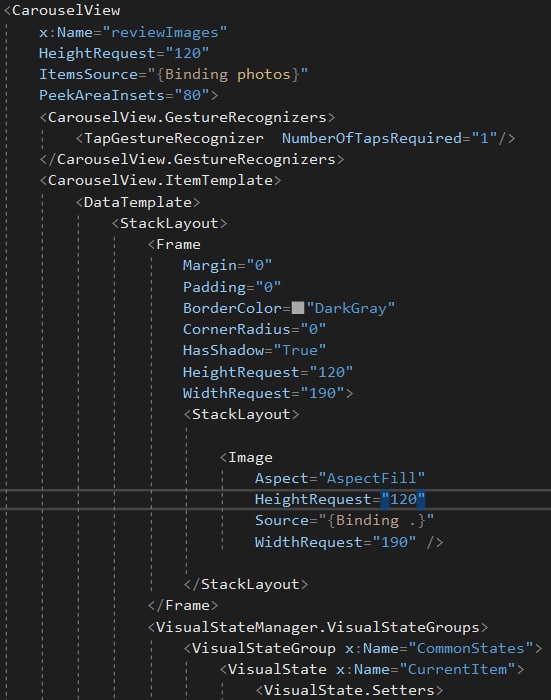551x700 pixels.
Task: Click Frame's HeightRequest="120" attribute
Action: coord(267,372)
